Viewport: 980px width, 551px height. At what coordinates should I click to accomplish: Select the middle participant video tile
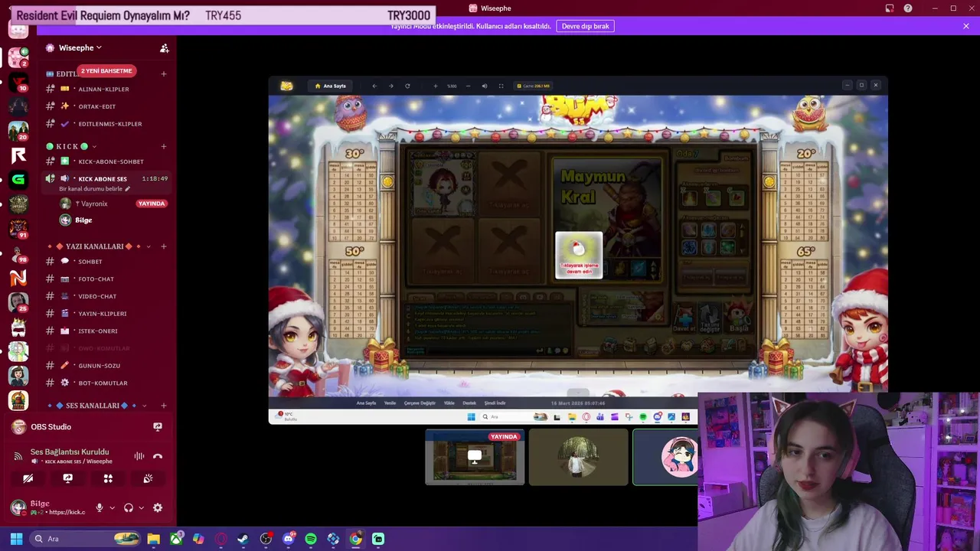[x=578, y=457]
